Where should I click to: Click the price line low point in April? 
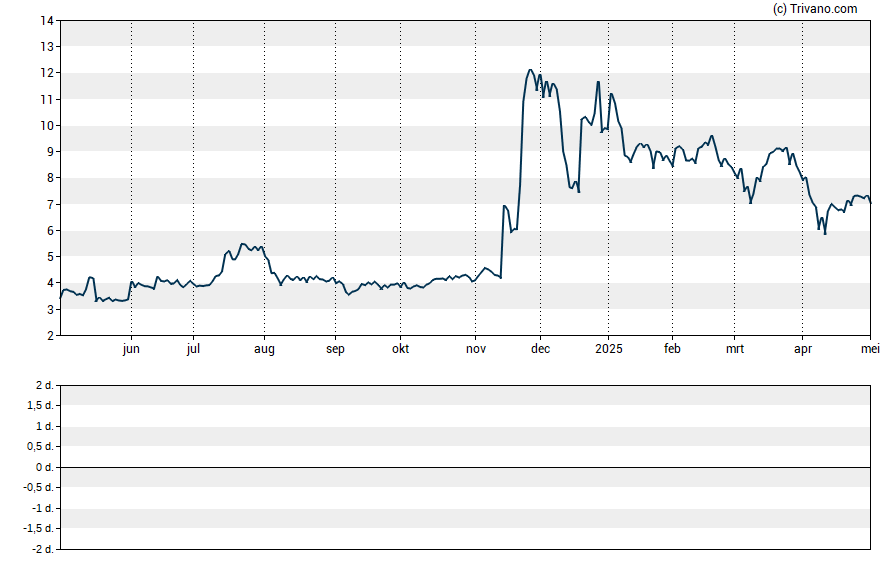tap(825, 233)
